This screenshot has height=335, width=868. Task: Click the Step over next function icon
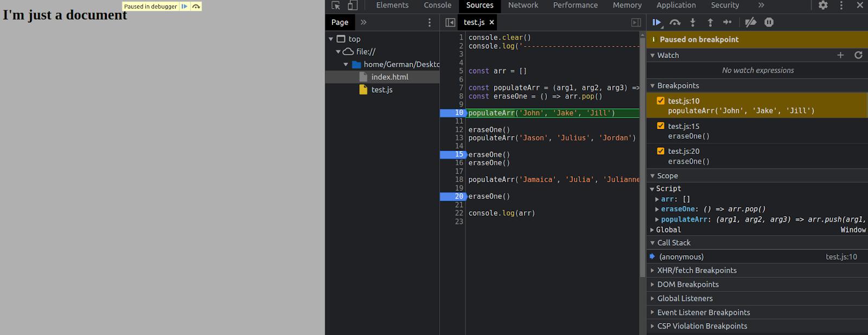click(675, 22)
